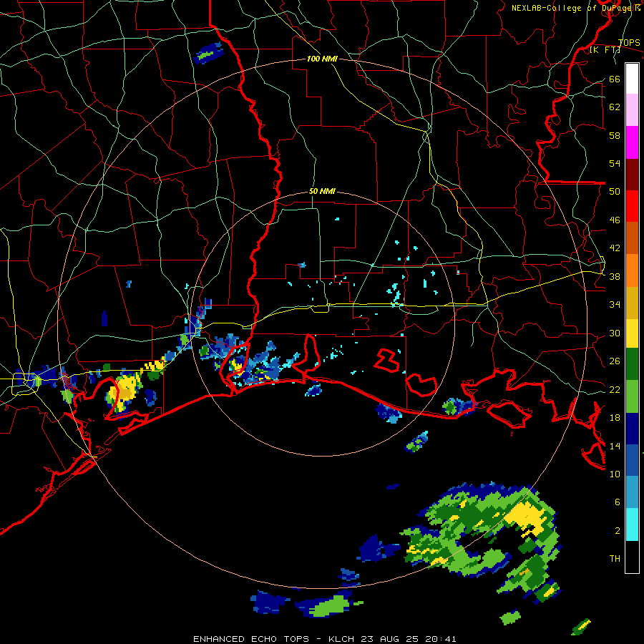Click the '22' legend value
The image size is (644, 644).
[614, 389]
